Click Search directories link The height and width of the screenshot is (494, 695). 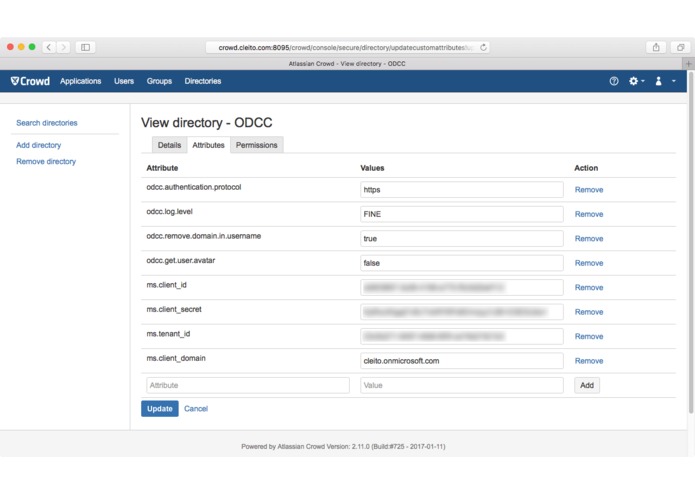pos(47,123)
